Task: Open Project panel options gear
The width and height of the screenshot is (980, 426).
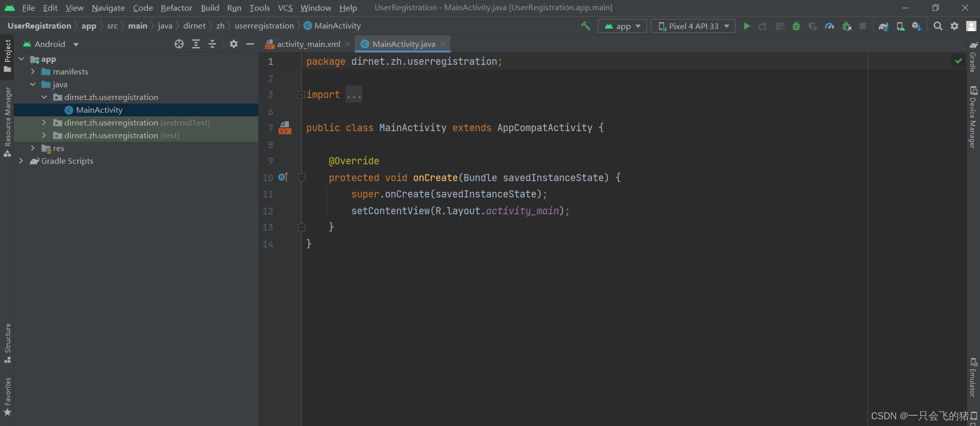Action: coord(234,44)
